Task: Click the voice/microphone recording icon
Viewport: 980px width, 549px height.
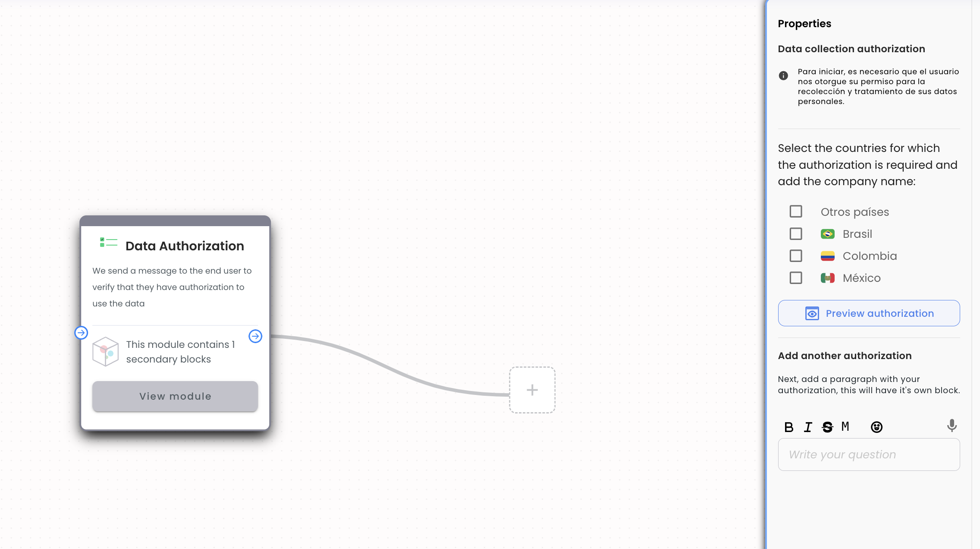Action: (x=952, y=426)
